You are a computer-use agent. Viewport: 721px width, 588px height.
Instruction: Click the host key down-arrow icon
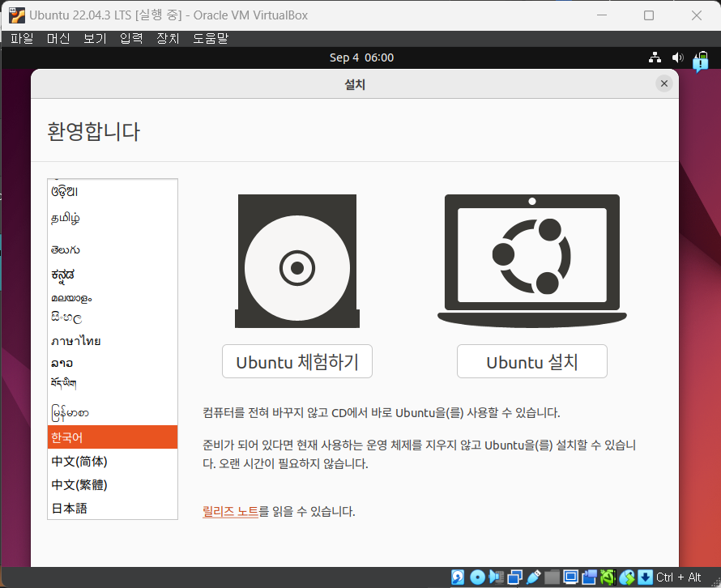645,577
